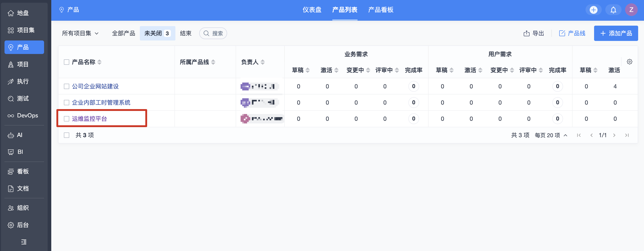The image size is (644, 251).
Task: Expand the 所有项目集 dropdown
Action: pos(80,33)
